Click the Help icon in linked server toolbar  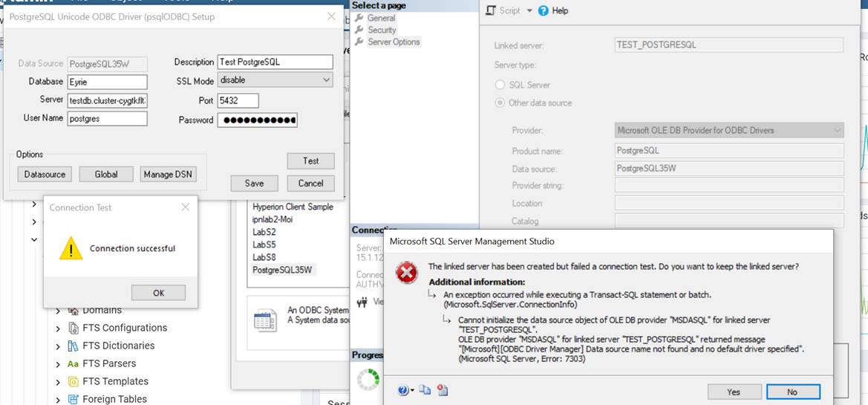pos(544,10)
